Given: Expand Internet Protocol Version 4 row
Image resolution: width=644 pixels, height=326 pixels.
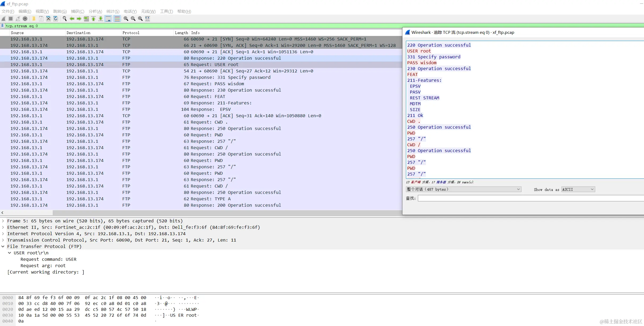Looking at the screenshot, I should pyautogui.click(x=3, y=234).
